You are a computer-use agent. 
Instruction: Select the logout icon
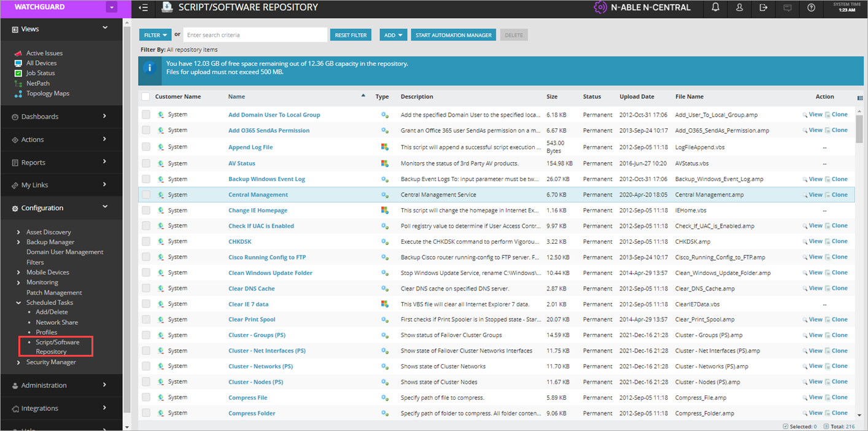coord(763,9)
